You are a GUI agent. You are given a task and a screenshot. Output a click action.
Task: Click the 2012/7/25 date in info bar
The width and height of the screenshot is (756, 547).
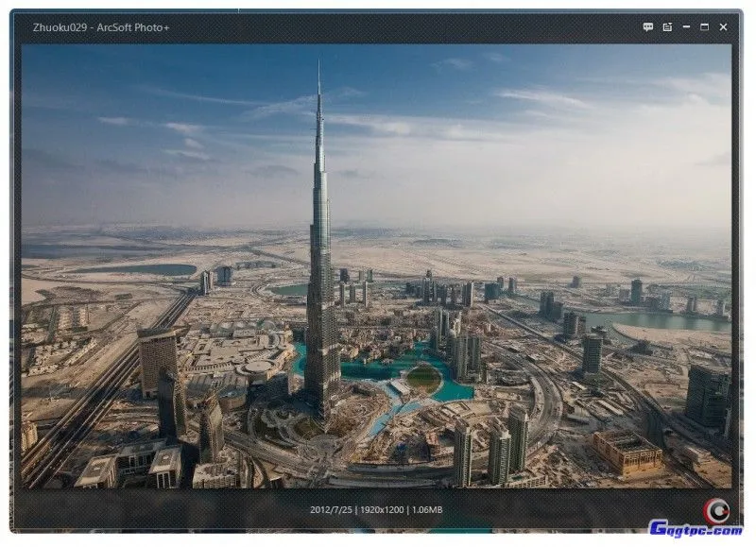coord(330,510)
